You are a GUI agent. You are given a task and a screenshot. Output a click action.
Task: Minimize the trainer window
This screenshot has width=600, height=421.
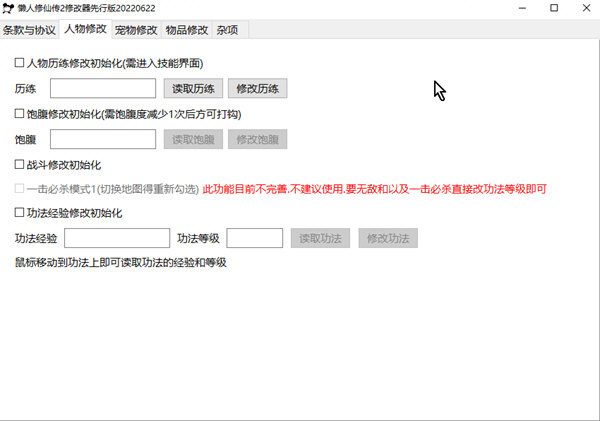click(522, 8)
